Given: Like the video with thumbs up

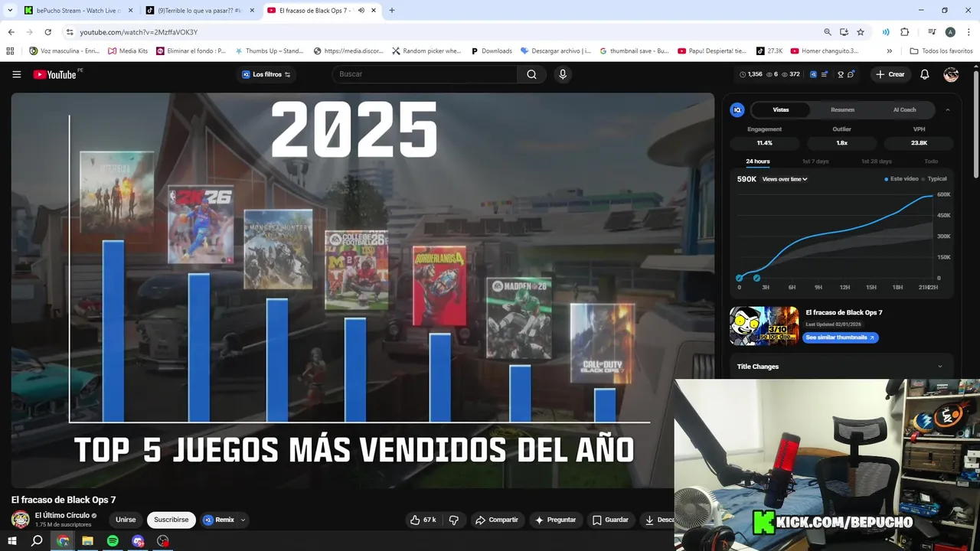Looking at the screenshot, I should click(x=423, y=520).
